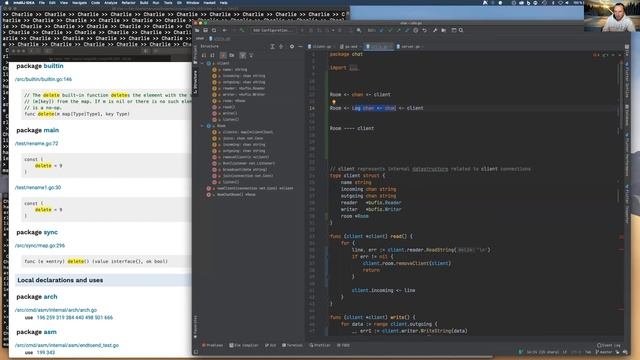Open the main package link in docs

point(51,130)
